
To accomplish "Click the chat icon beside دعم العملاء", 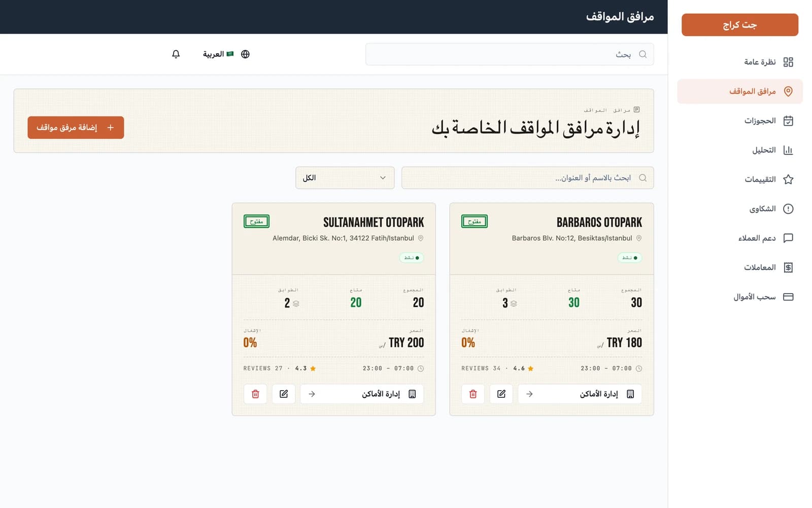I will click(x=788, y=238).
